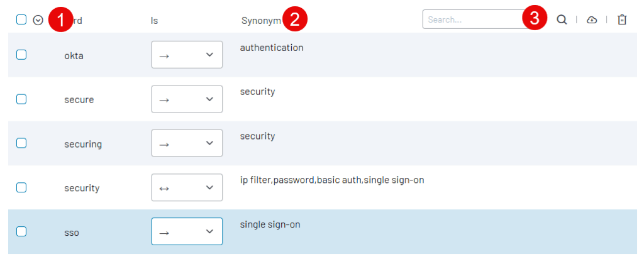
Task: Change the two-way arrow dropdown for security
Action: [187, 187]
